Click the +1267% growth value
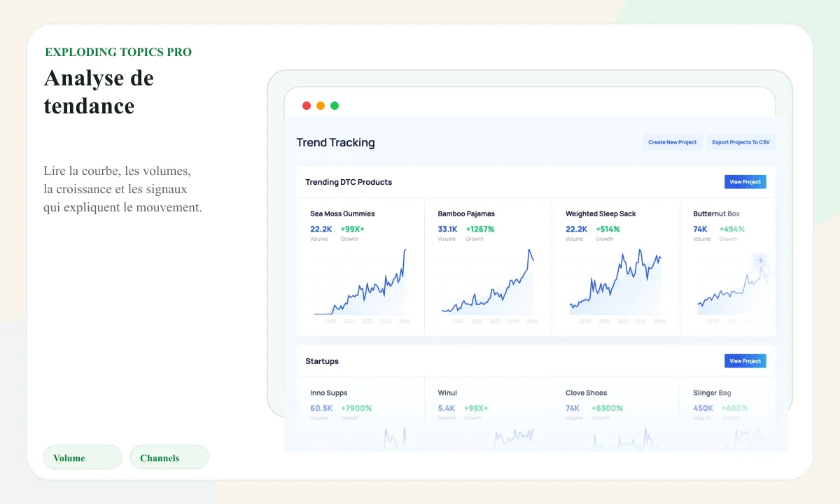Image resolution: width=840 pixels, height=504 pixels. 480,229
